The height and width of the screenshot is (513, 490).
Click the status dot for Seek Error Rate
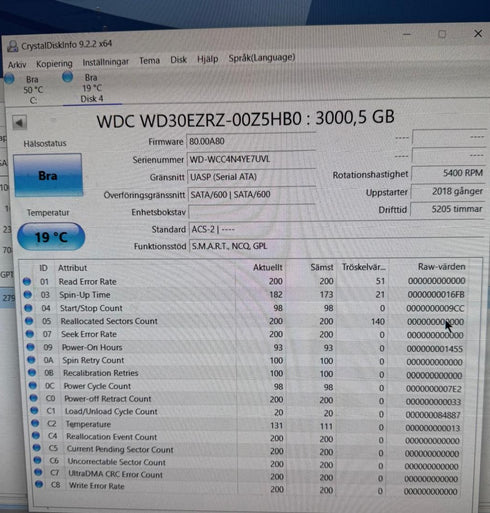(x=30, y=334)
